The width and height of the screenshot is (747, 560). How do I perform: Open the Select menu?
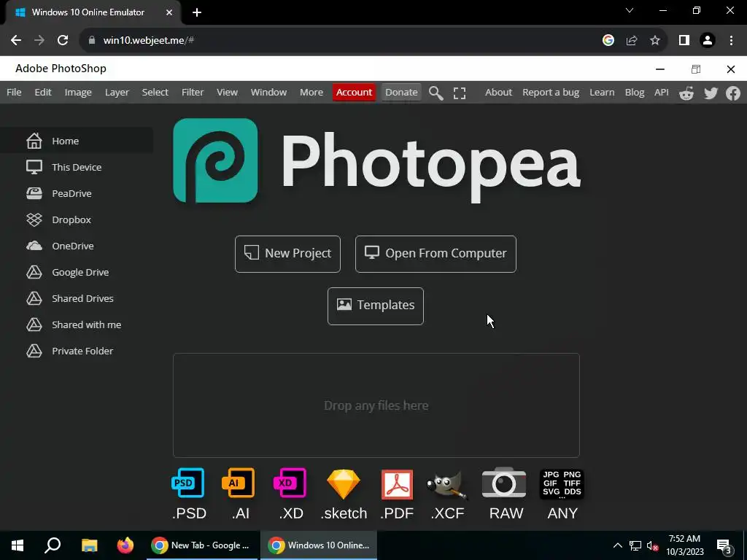coord(155,93)
